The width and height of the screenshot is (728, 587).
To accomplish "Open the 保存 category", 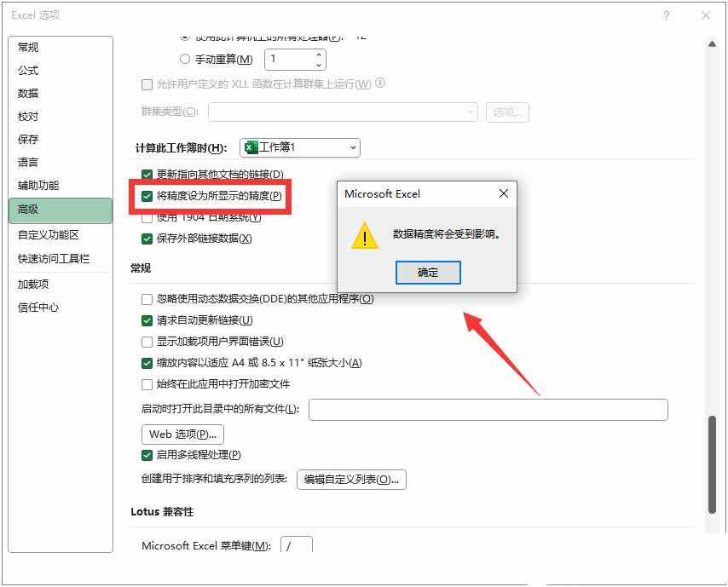I will point(61,139).
